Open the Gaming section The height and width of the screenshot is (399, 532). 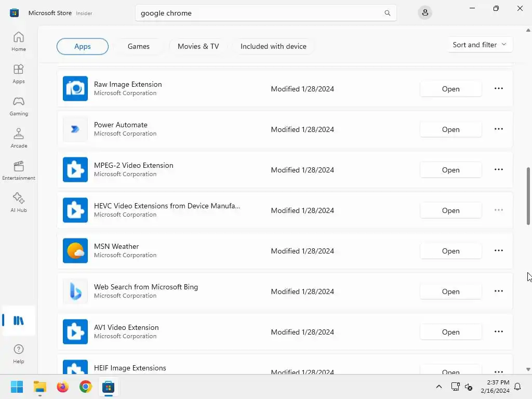(x=19, y=106)
